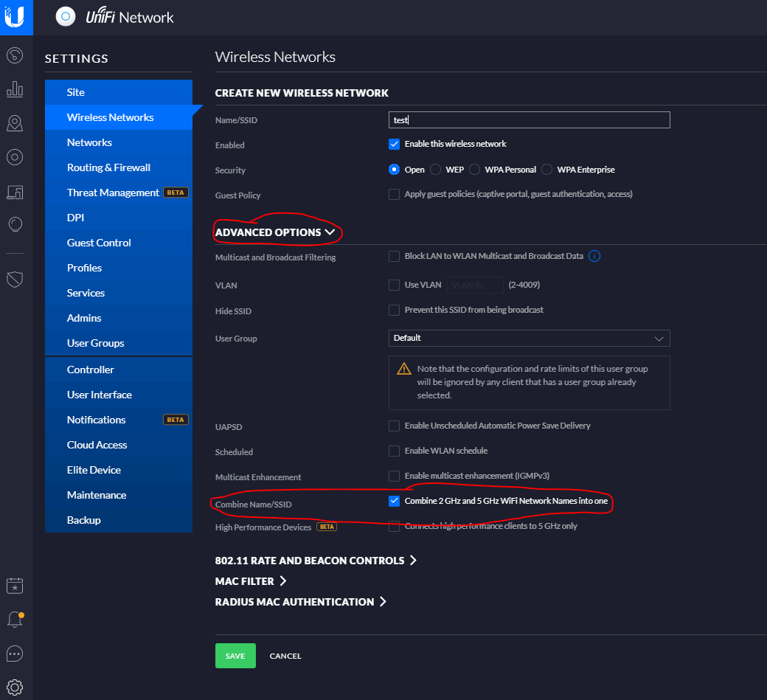The width and height of the screenshot is (767, 700).
Task: Open the Settings gear icon
Action: 15,687
